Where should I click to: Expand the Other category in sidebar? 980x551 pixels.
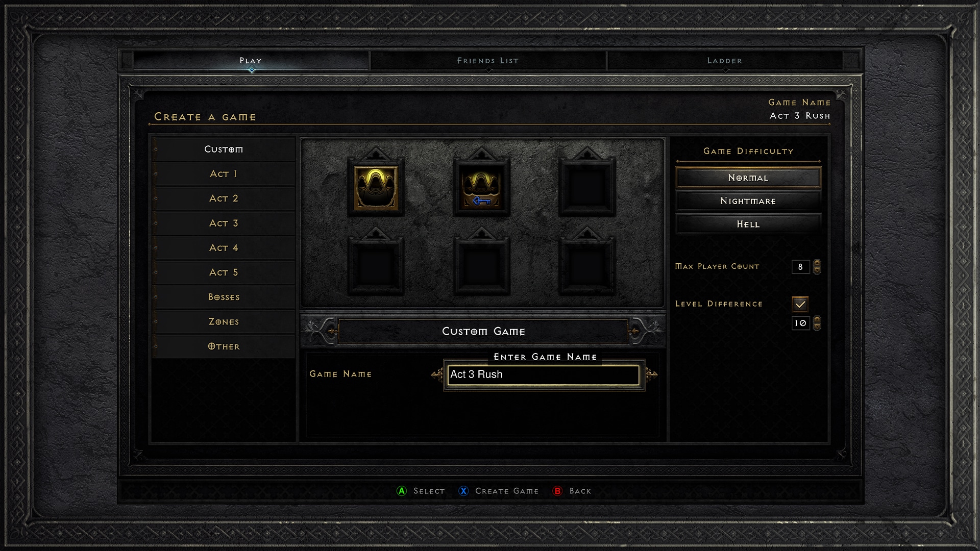(224, 346)
